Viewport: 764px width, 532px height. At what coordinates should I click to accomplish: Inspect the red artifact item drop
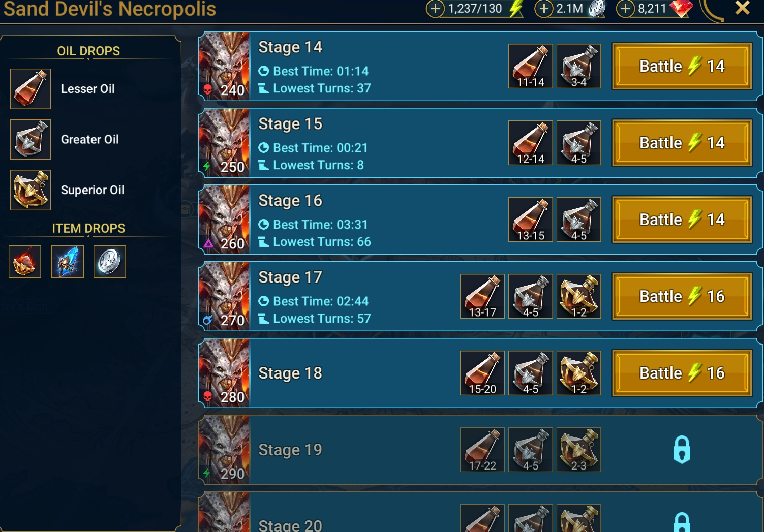pyautogui.click(x=25, y=262)
